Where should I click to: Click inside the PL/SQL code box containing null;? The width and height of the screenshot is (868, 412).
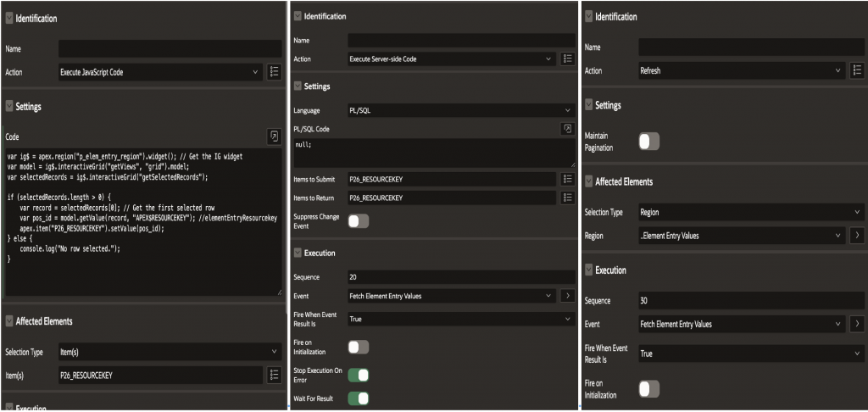coord(458,153)
